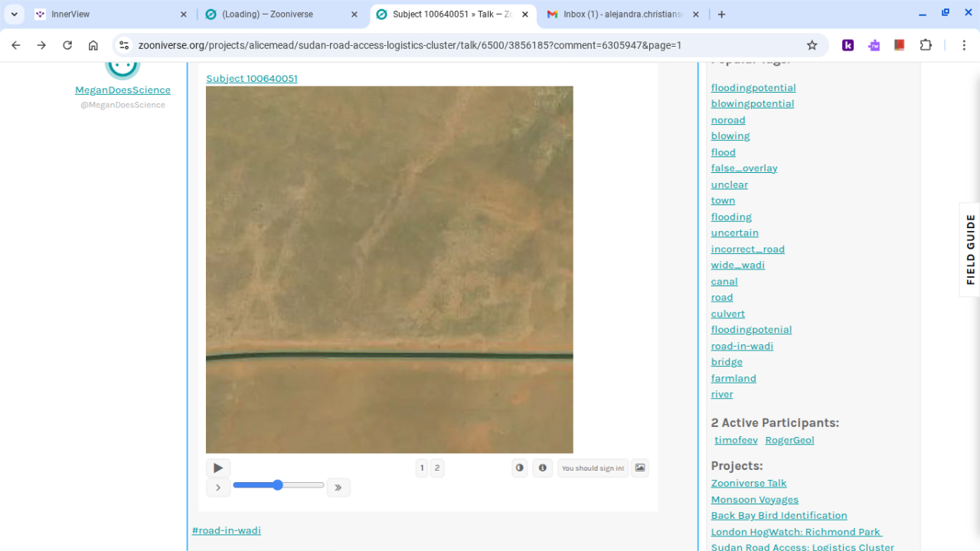980x551 pixels.
Task: Click the subject viewer slider
Action: pos(279,485)
